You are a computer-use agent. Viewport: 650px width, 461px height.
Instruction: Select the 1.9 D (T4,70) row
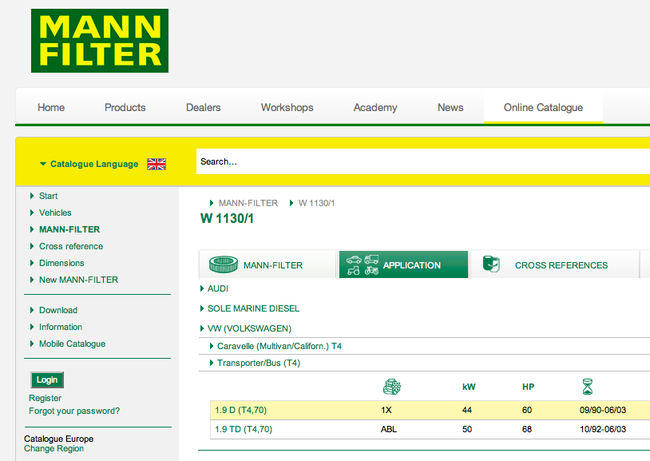(x=430, y=410)
